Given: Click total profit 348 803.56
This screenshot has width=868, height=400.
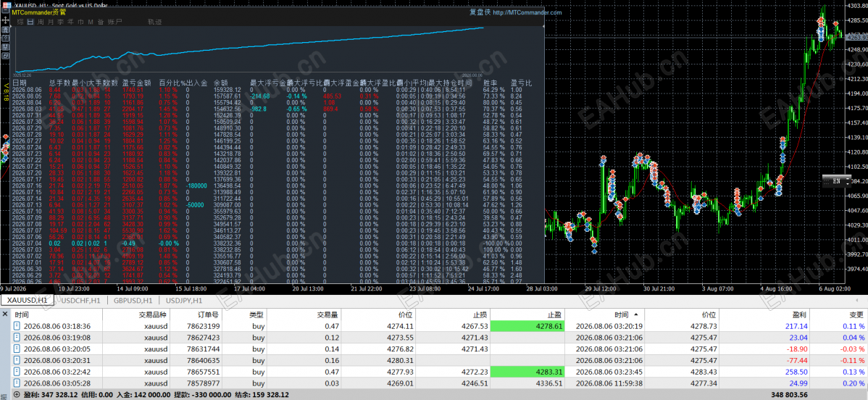Looking at the screenshot, I should [x=790, y=394].
